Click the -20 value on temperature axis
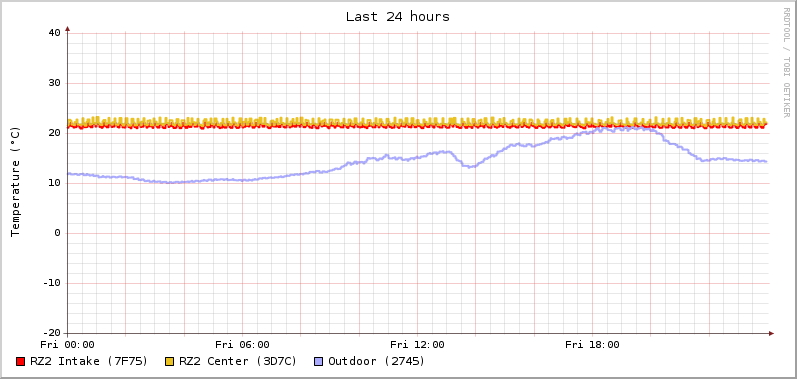The image size is (797, 379). coord(51,333)
